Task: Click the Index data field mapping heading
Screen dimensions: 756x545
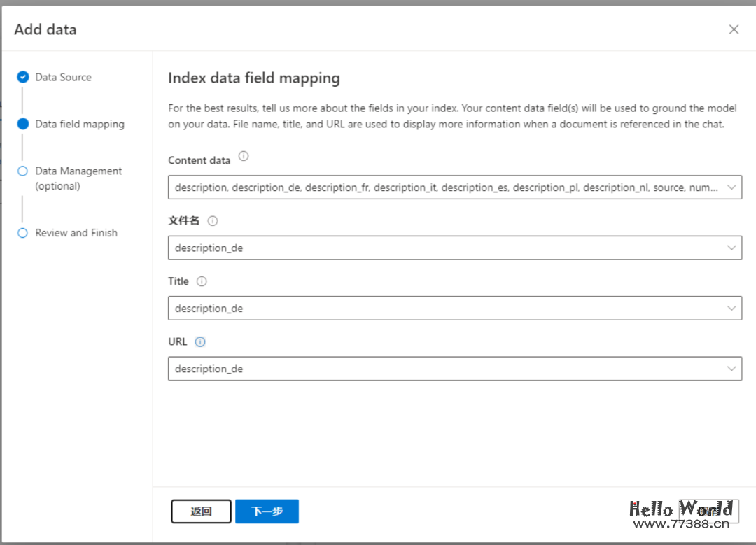Action: pyautogui.click(x=253, y=78)
